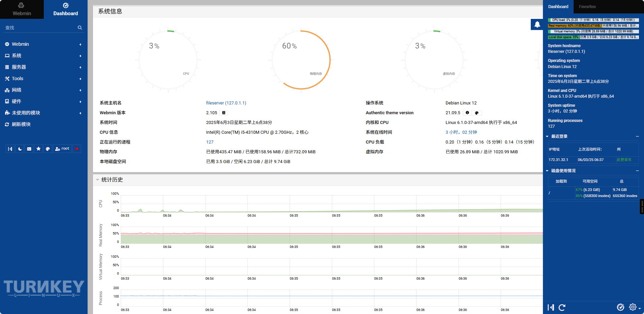This screenshot has height=314, width=644.
Task: Click the Real memory usage bar
Action: tap(592, 25)
